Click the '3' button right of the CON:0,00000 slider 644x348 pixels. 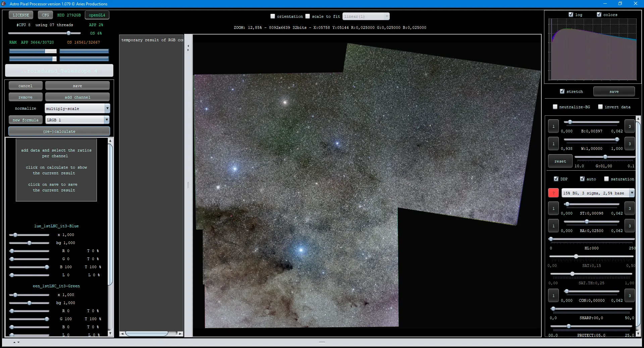click(630, 296)
